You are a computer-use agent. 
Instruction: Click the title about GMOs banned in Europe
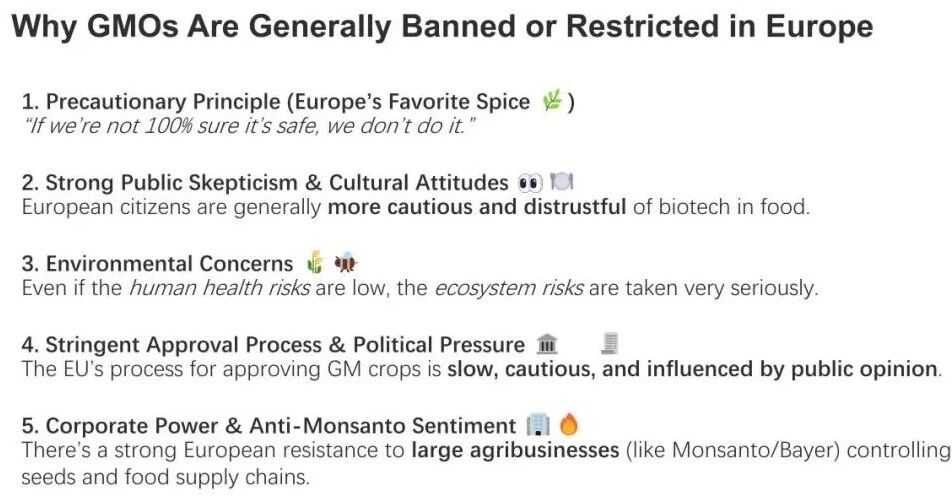point(441,27)
